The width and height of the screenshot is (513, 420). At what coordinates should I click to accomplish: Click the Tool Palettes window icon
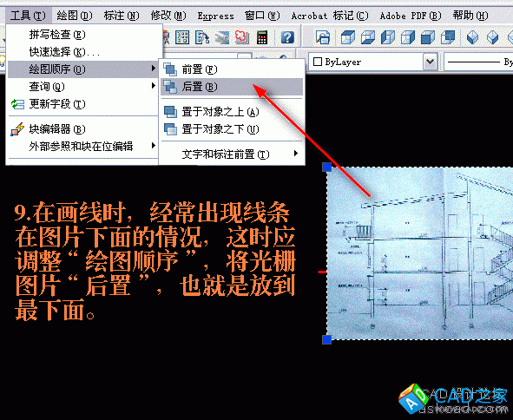pyautogui.click(x=202, y=37)
